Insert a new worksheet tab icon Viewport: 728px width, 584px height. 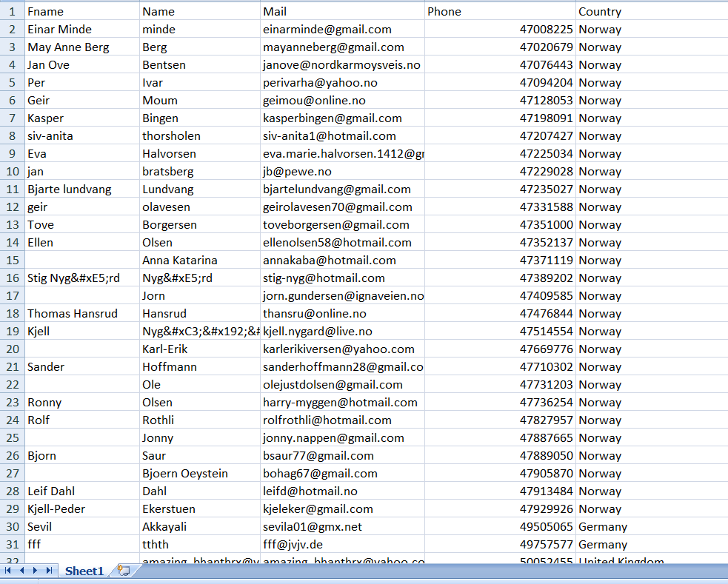124,570
